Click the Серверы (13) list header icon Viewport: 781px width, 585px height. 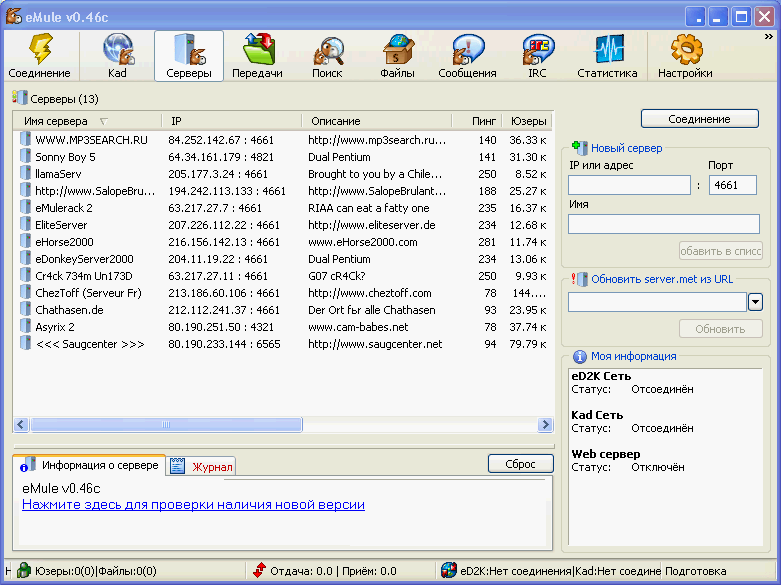tap(20, 97)
